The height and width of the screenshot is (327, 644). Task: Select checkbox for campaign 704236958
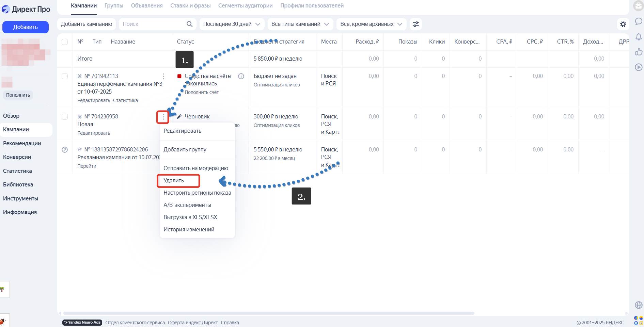tap(65, 117)
